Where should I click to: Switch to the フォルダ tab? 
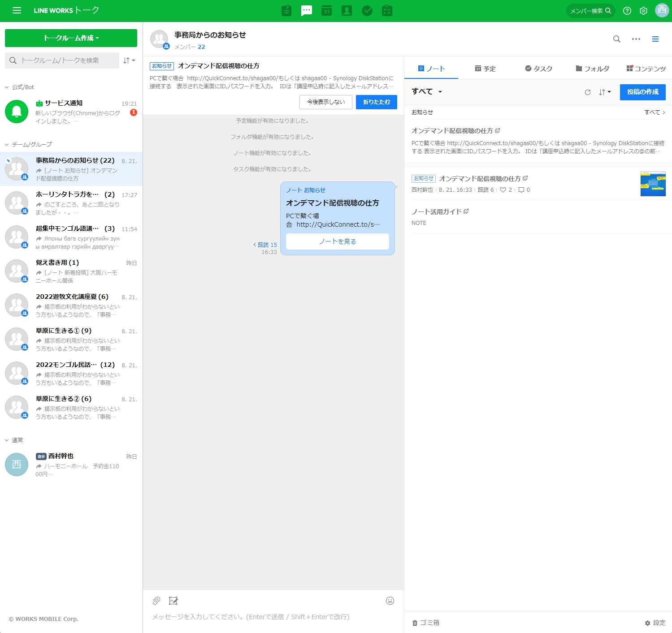click(x=592, y=69)
